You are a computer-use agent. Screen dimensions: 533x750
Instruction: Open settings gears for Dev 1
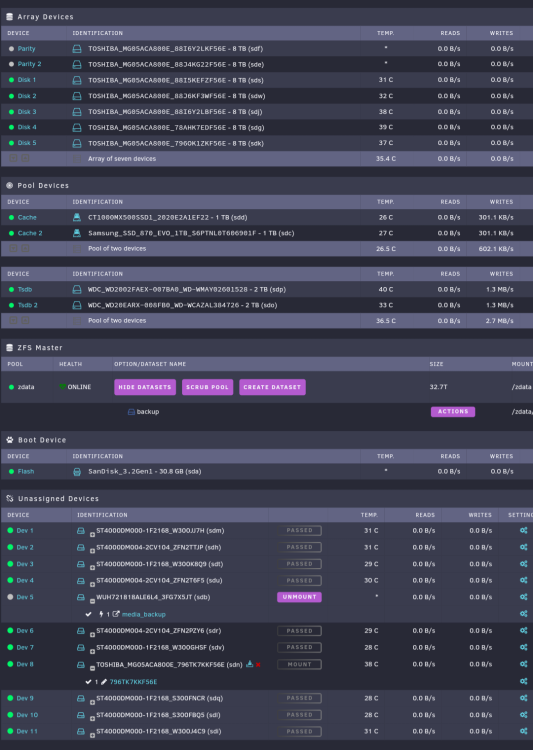click(523, 530)
